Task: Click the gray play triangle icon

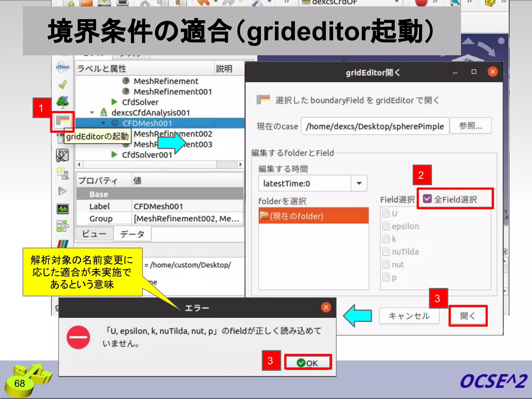Action: click(62, 191)
